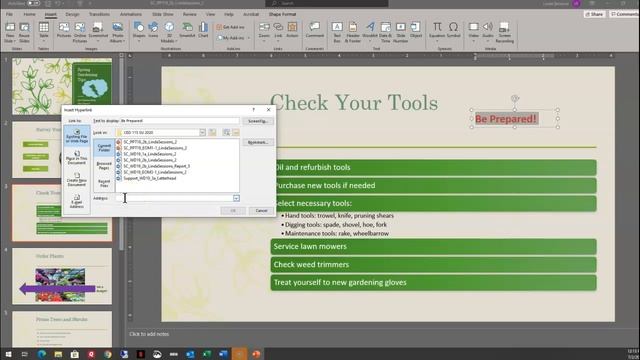The image size is (640, 360).
Task: Open the Table insert menu
Action: tap(44, 31)
